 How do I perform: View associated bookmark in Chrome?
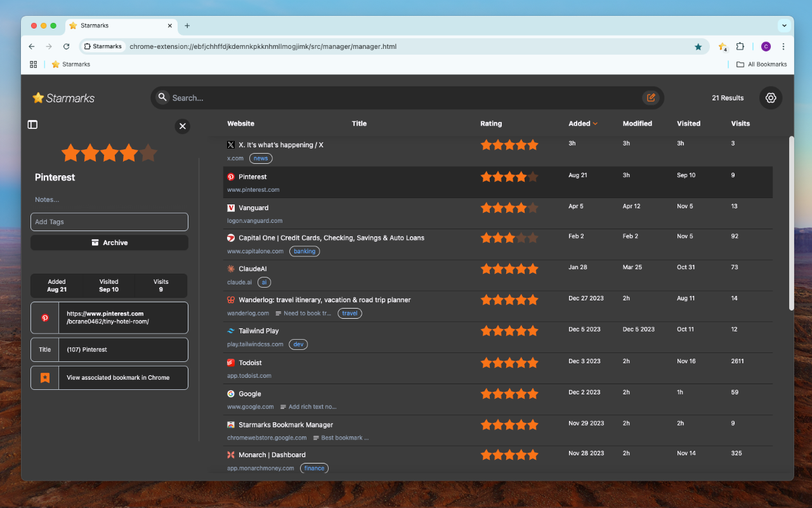109,377
